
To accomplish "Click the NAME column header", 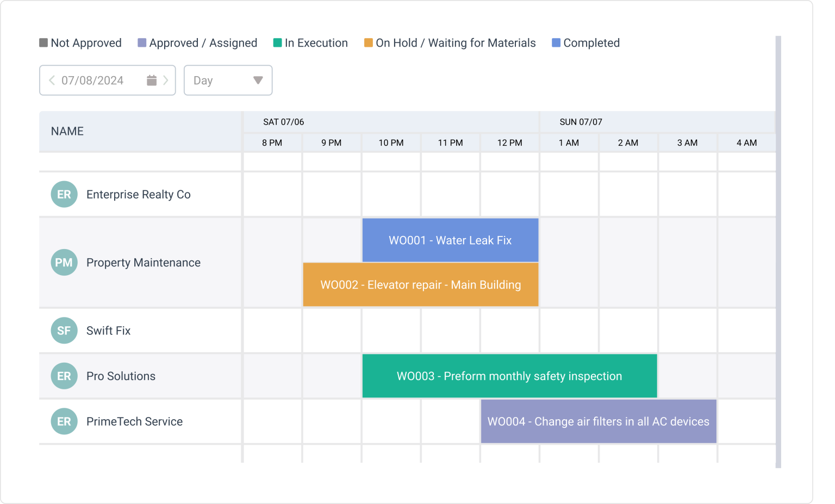I will click(67, 131).
